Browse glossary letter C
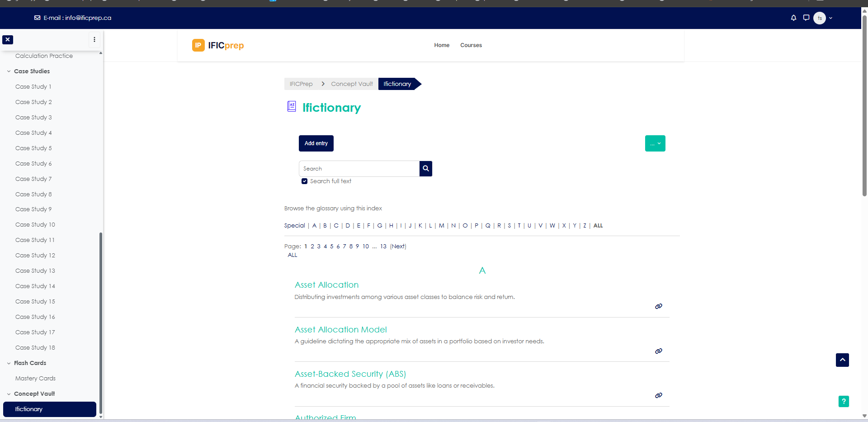 coord(336,225)
